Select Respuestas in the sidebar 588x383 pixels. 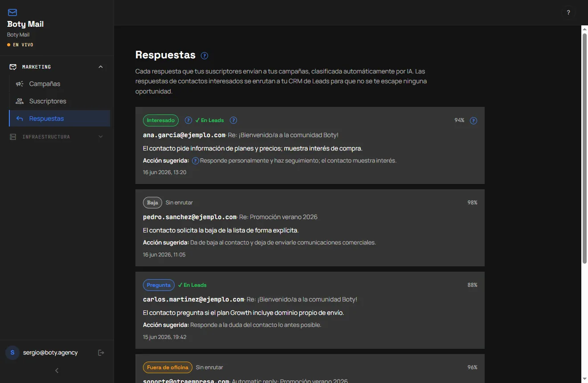(60, 118)
